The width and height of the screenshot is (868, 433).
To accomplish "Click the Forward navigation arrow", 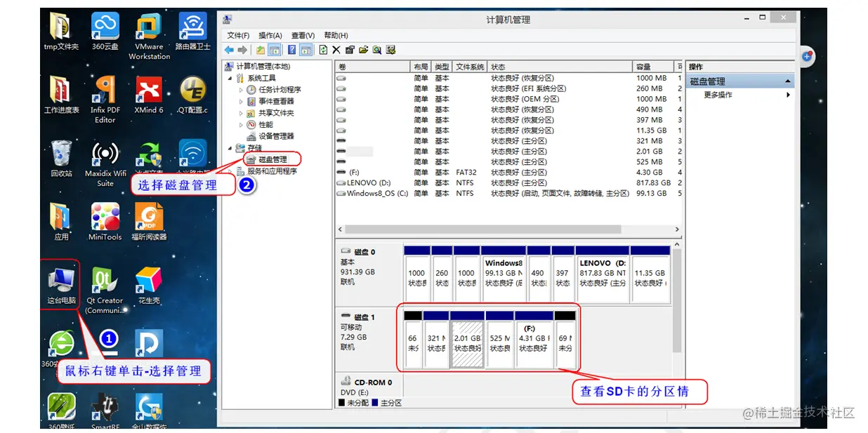I will click(242, 49).
